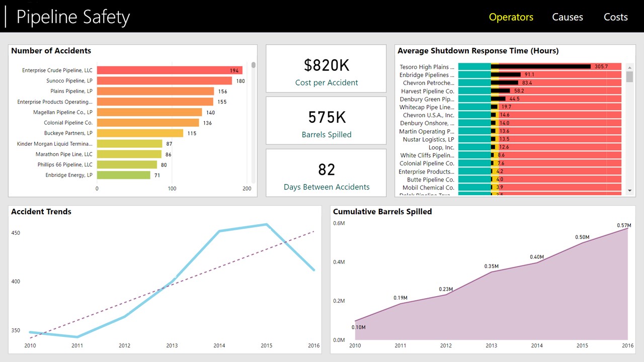This screenshot has height=362, width=644.
Task: Click the Mobil Chemical Co. row label
Action: pyautogui.click(x=428, y=188)
